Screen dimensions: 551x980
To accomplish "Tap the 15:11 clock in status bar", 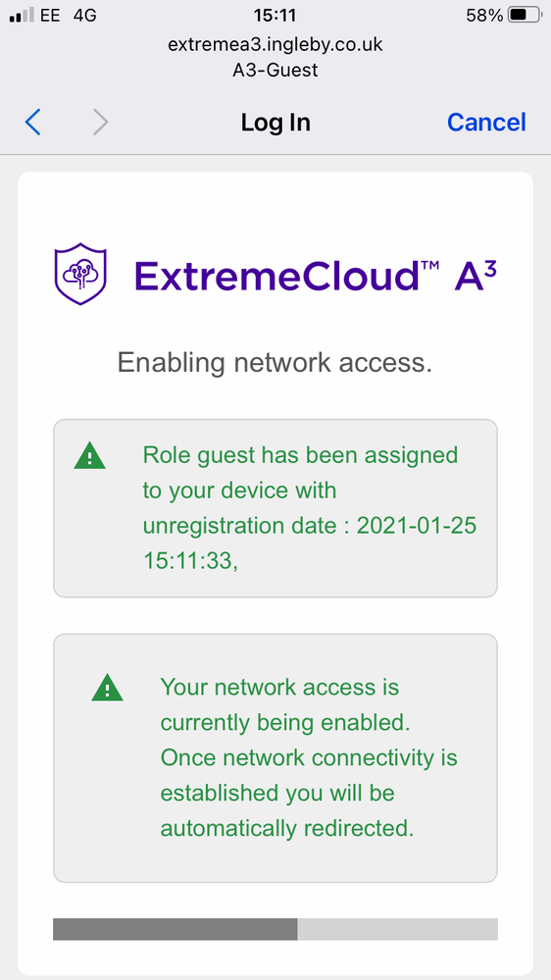I will pyautogui.click(x=275, y=15).
